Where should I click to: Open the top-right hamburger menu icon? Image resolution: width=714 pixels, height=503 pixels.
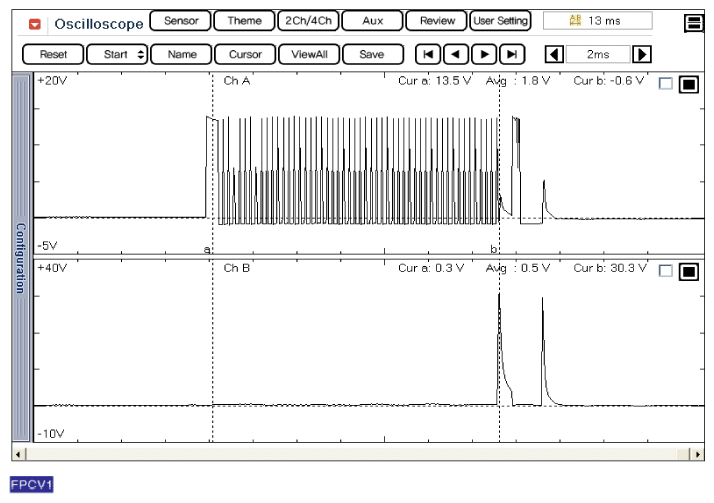(692, 22)
